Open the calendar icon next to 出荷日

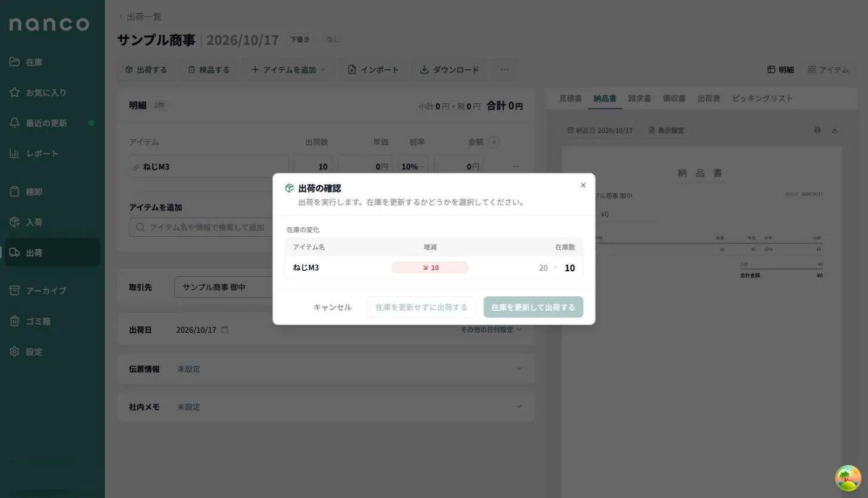(x=225, y=329)
